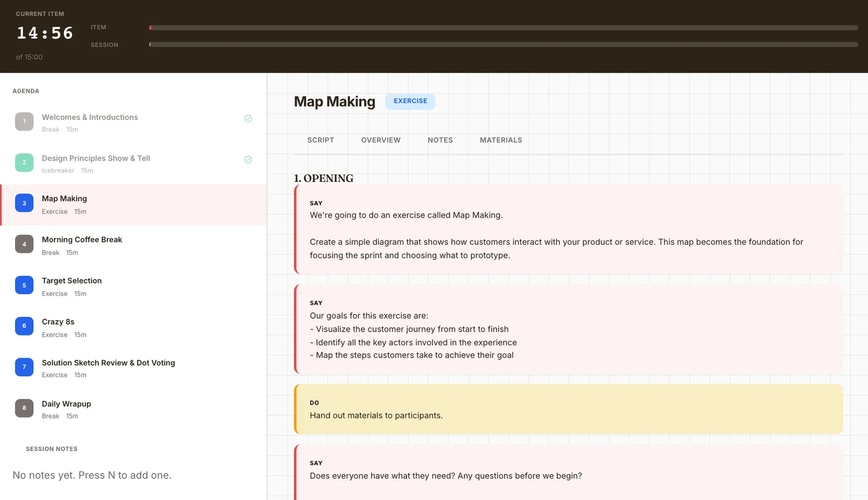Click the 'of 15:00' duration label
Image resolution: width=868 pixels, height=500 pixels.
29,57
